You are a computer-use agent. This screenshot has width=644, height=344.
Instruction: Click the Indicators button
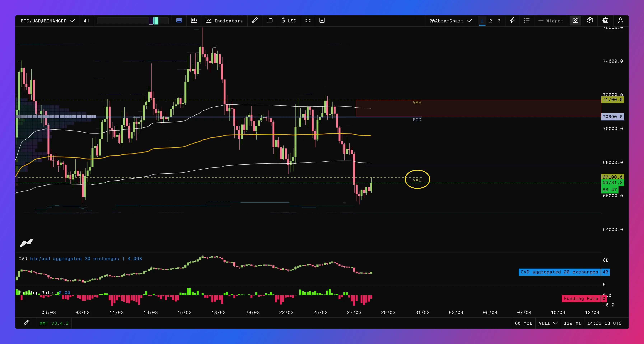(x=224, y=21)
